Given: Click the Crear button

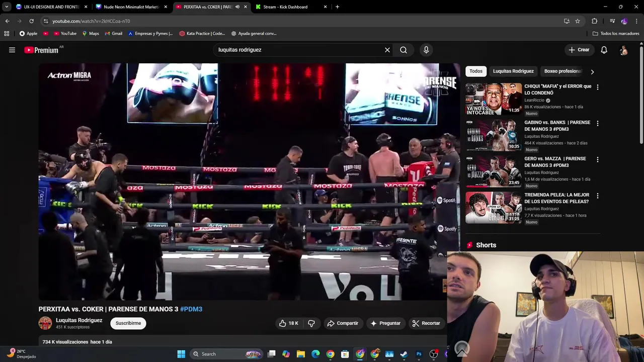Looking at the screenshot, I should pos(579,50).
